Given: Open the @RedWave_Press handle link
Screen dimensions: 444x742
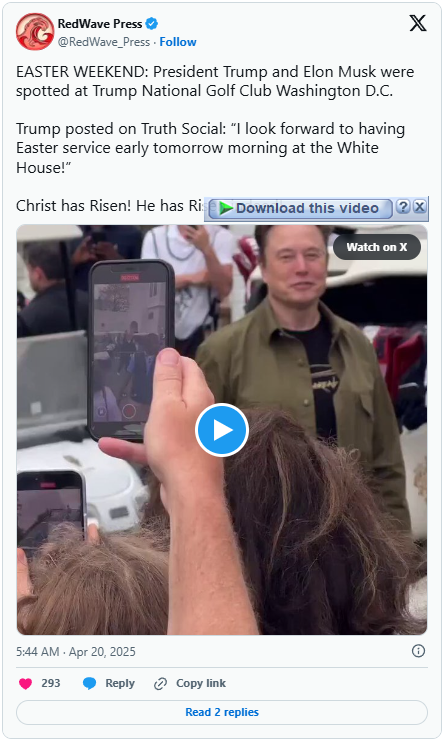Looking at the screenshot, I should [104, 42].
